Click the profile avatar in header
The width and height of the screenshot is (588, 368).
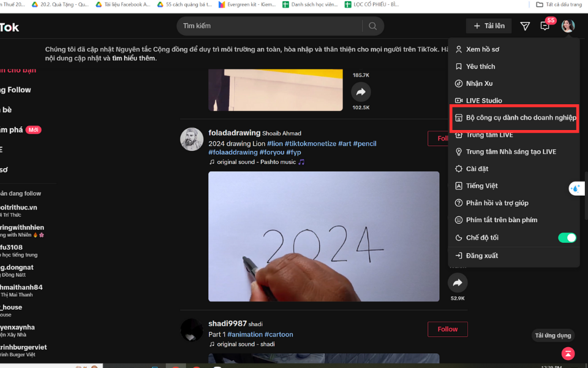568,26
